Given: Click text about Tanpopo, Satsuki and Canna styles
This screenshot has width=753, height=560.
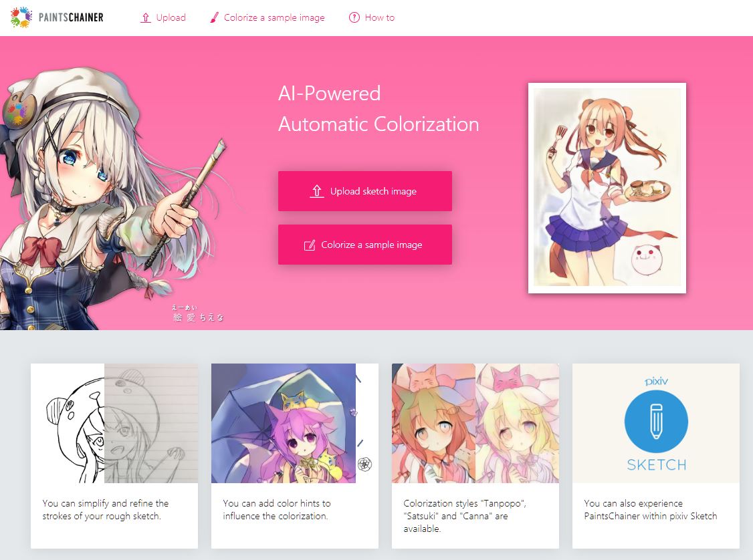Looking at the screenshot, I should (x=465, y=516).
